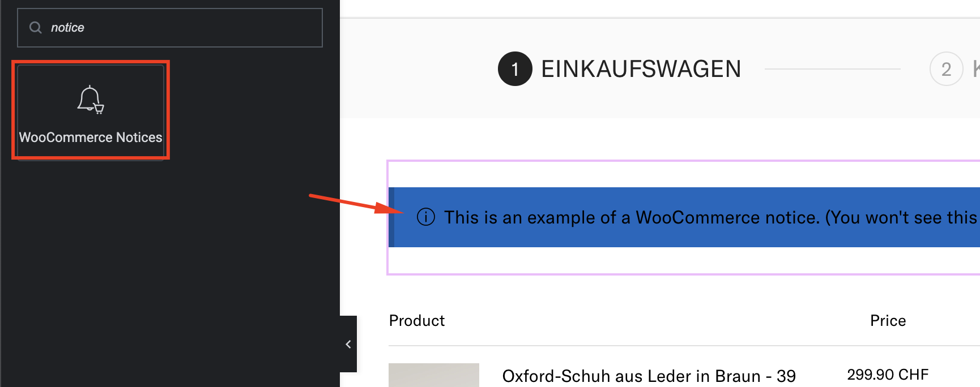Viewport: 980px width, 387px height.
Task: Click the line connecting steps 1 and 2
Action: 833,69
